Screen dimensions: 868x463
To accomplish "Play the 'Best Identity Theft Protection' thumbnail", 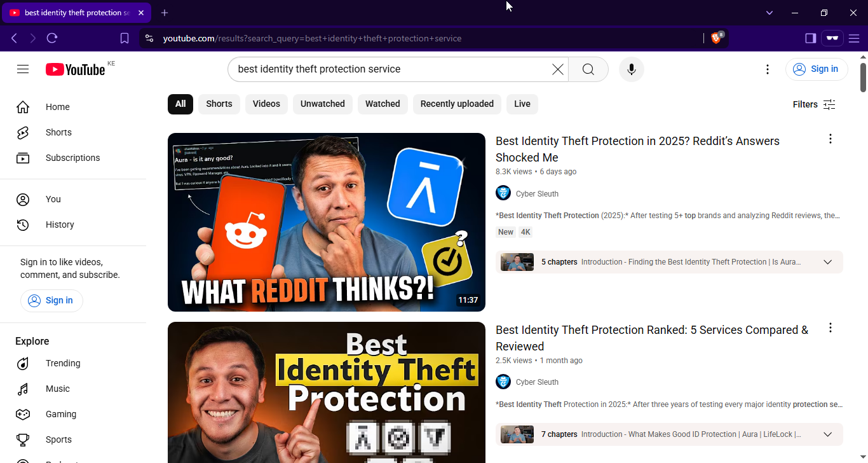I will pos(327,392).
